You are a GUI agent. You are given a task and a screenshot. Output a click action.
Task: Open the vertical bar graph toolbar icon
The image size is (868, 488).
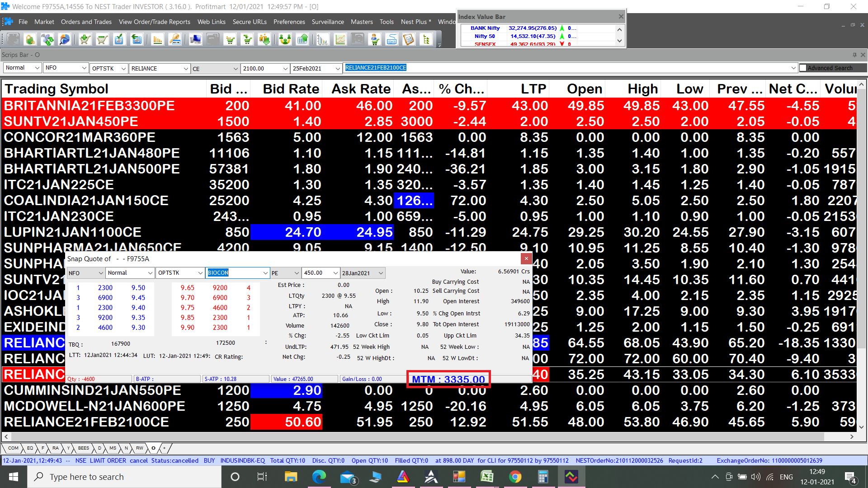click(323, 40)
